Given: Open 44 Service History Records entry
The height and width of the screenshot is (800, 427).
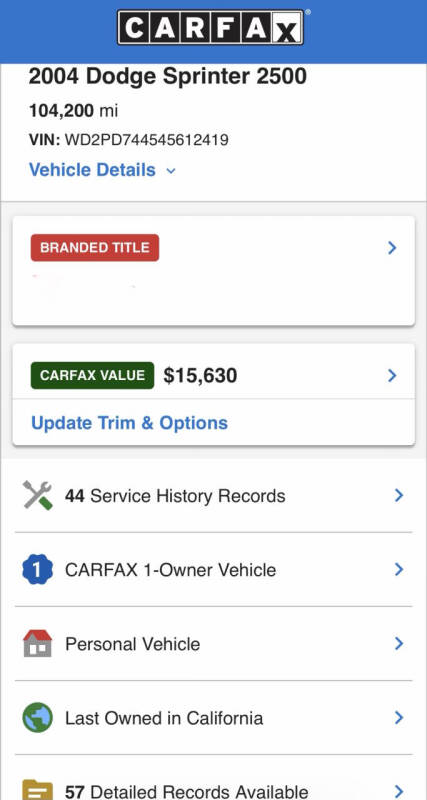Looking at the screenshot, I should (214, 495).
